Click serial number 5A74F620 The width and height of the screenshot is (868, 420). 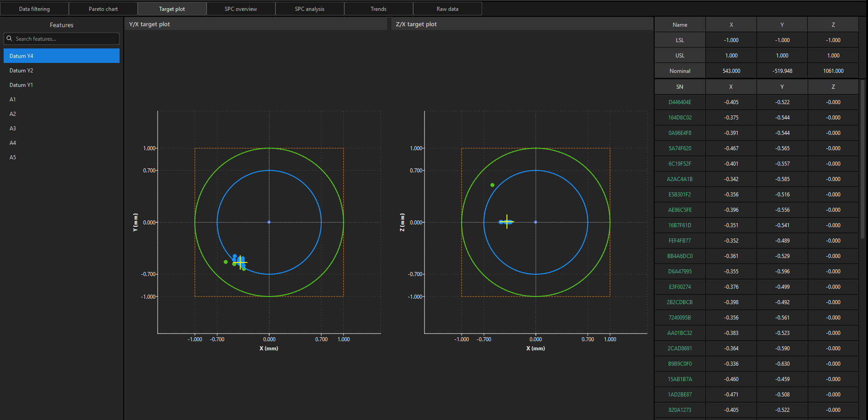coord(680,148)
